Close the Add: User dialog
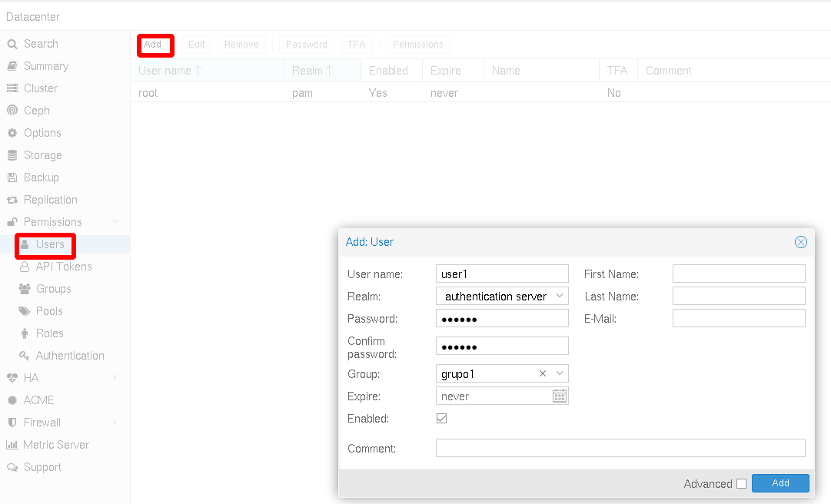The width and height of the screenshot is (831, 504). (800, 242)
